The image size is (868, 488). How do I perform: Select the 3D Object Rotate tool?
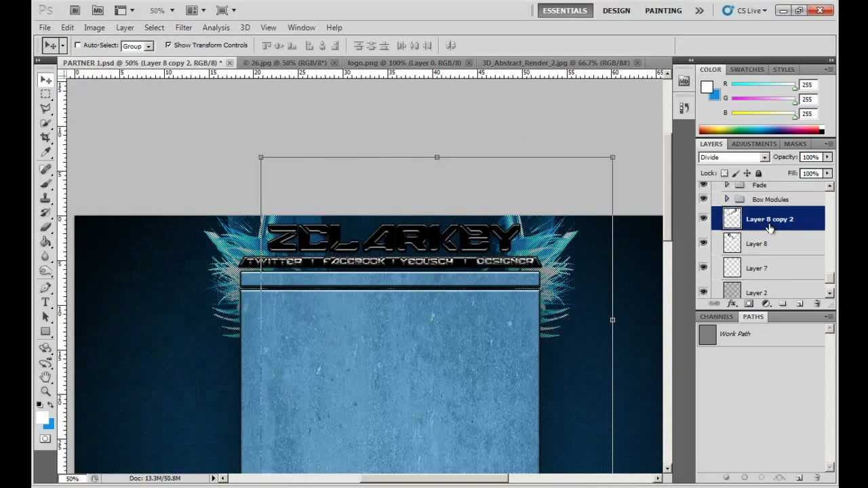(45, 348)
